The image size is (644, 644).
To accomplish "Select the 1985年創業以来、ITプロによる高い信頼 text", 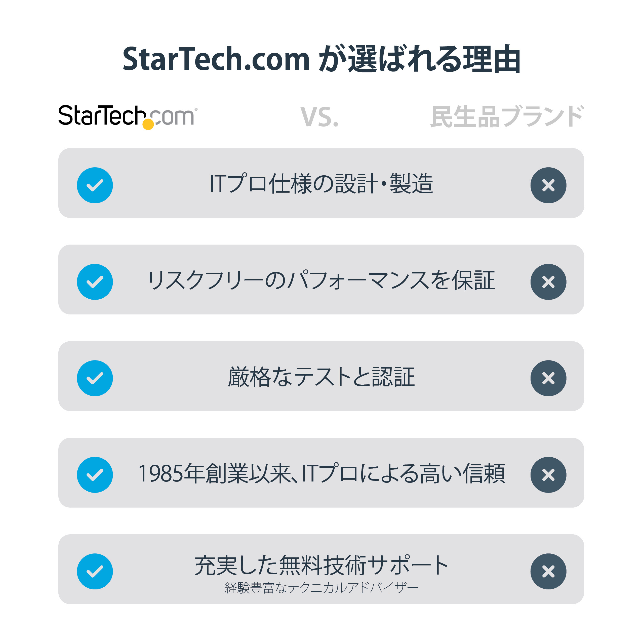I will coord(321,474).
